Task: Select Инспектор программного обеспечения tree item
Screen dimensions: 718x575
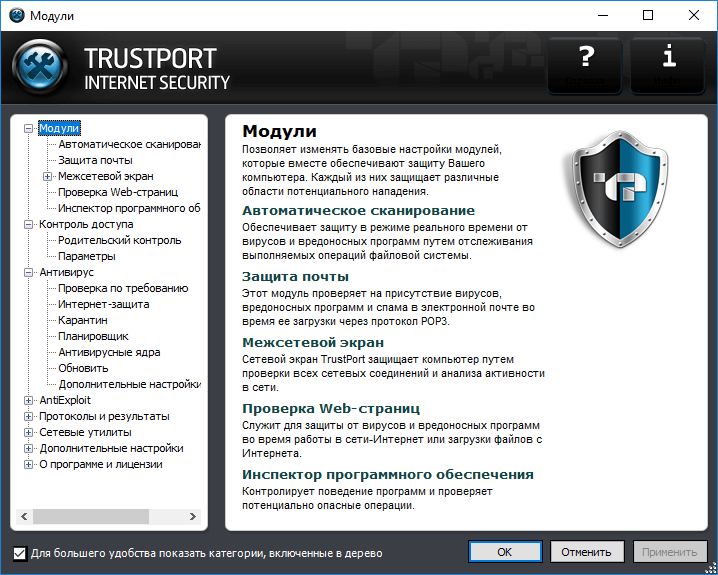Action: [x=130, y=208]
